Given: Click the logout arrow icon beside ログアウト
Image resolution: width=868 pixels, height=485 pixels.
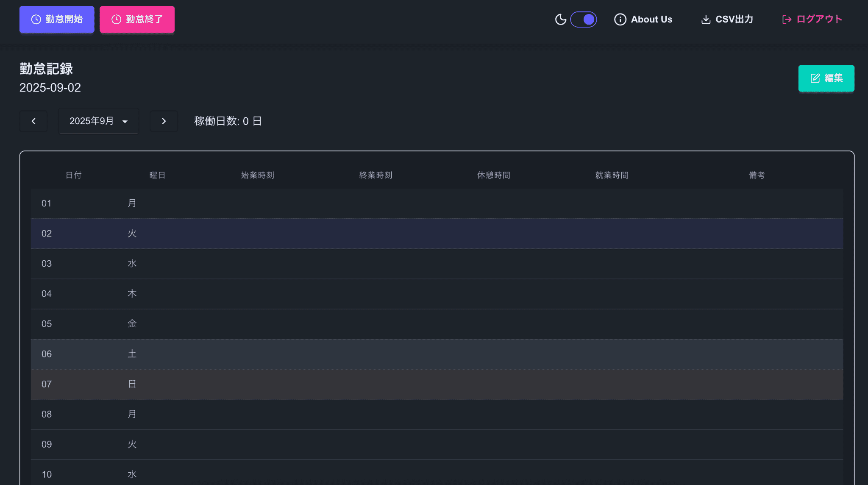Looking at the screenshot, I should pyautogui.click(x=787, y=19).
